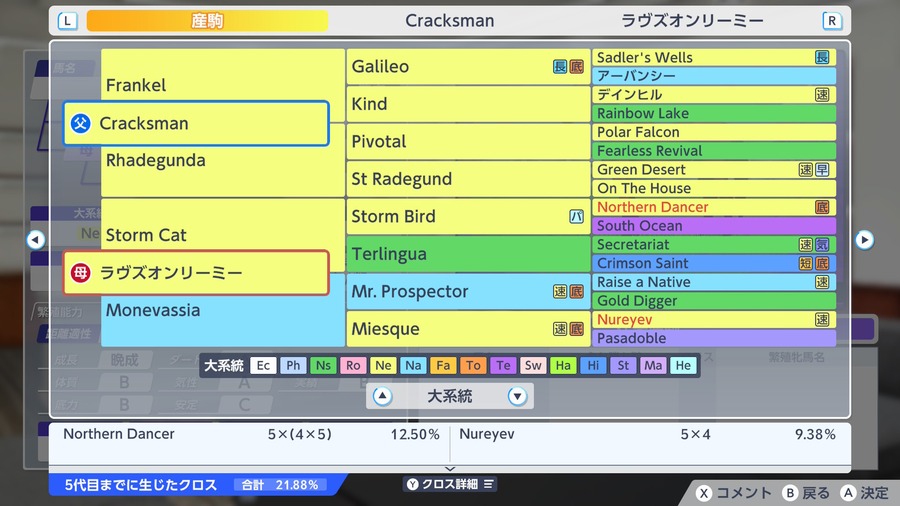The image size is (900, 506).
Task: Click the 底 factor icon on Mr. Prospector
Action: (x=576, y=291)
